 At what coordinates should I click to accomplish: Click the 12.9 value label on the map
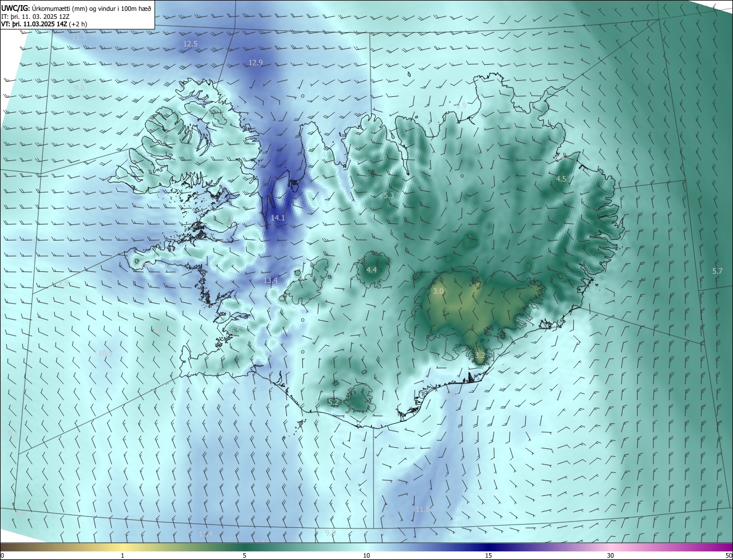pyautogui.click(x=255, y=62)
